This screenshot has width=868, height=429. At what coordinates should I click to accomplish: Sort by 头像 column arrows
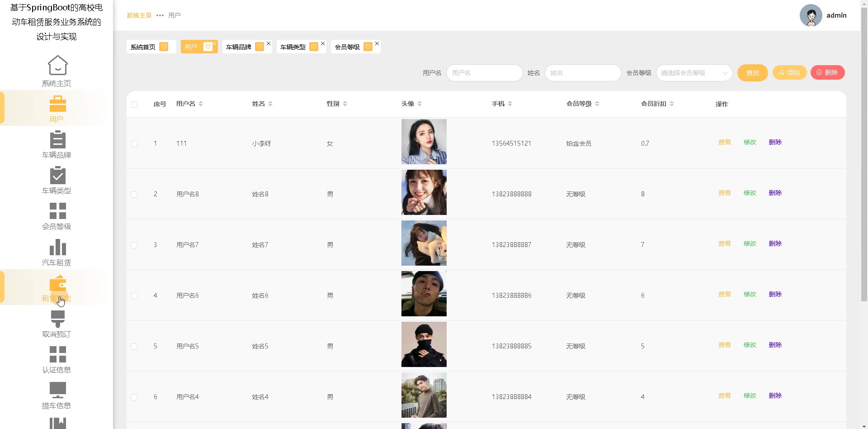tap(420, 104)
